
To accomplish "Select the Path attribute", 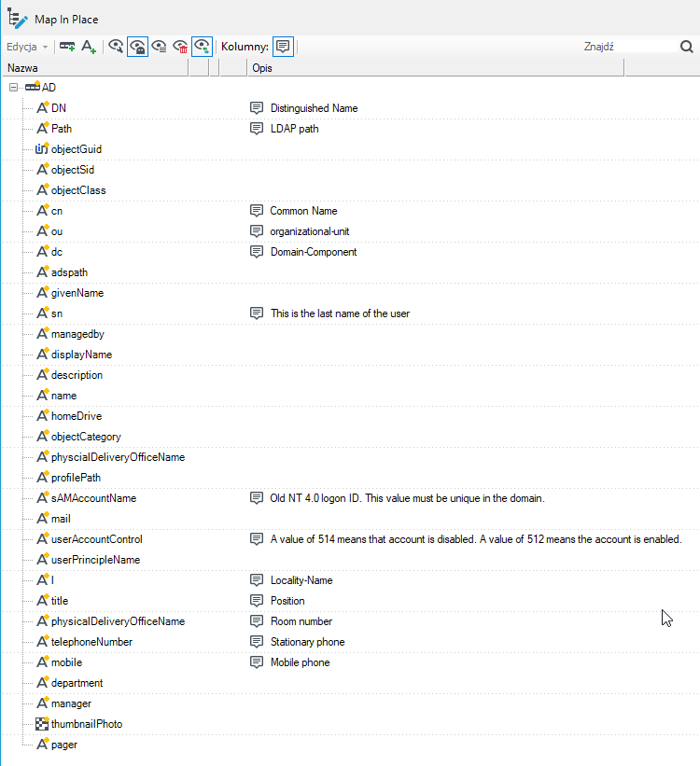I will 62,129.
